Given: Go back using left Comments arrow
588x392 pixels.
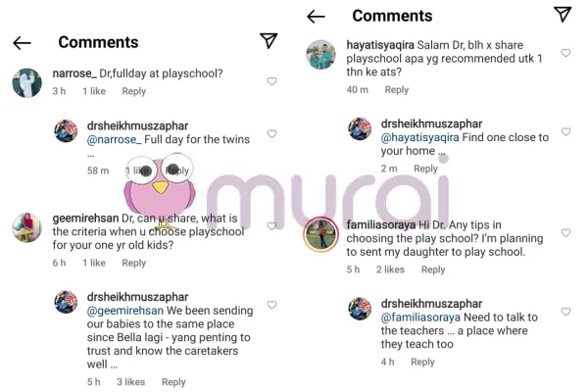Looking at the screenshot, I should (x=23, y=43).
